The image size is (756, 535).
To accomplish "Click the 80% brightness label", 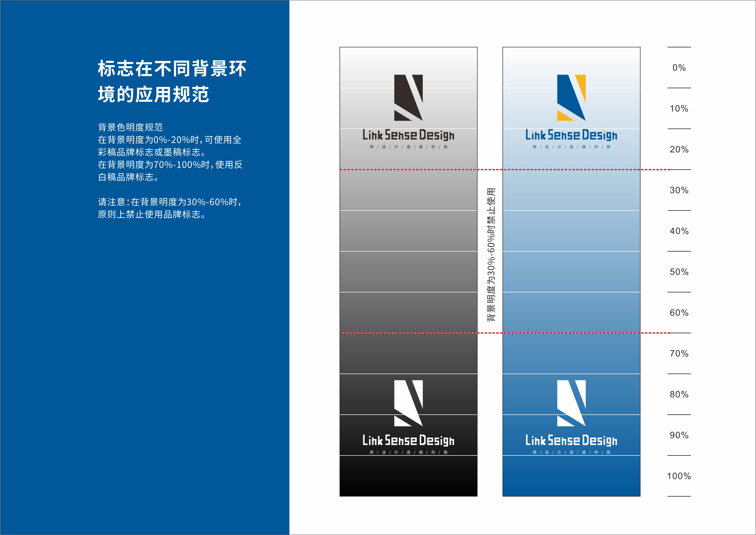I will pos(679,395).
